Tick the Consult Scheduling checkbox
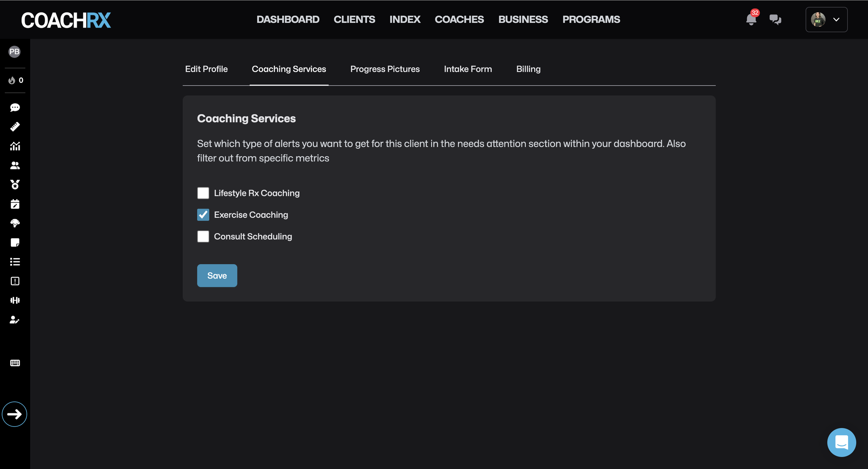The image size is (868, 469). [x=203, y=237]
